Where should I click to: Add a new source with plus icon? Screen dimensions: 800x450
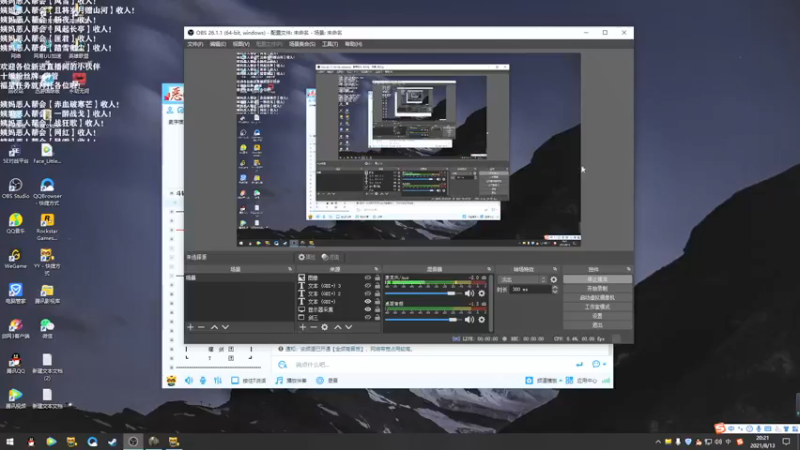pyautogui.click(x=303, y=327)
